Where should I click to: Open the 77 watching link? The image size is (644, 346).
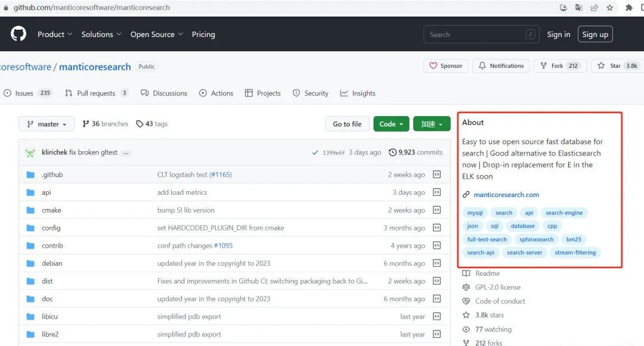[487, 329]
